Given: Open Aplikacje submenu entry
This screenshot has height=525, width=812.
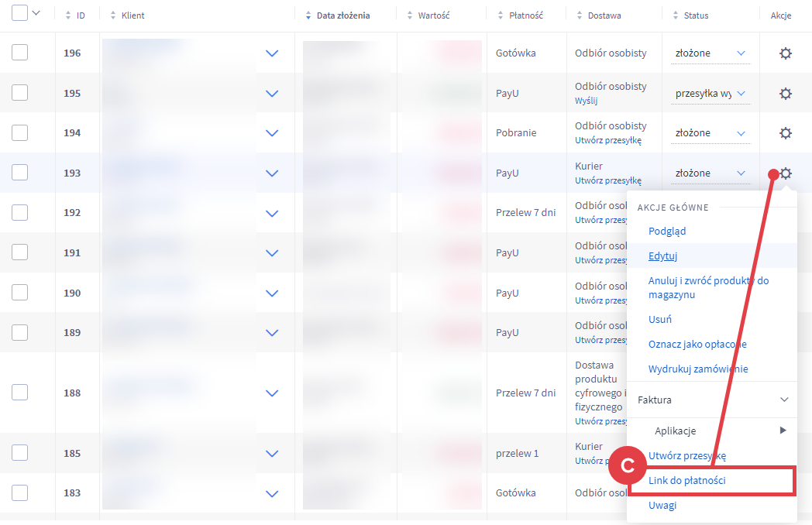Looking at the screenshot, I should (x=676, y=431).
